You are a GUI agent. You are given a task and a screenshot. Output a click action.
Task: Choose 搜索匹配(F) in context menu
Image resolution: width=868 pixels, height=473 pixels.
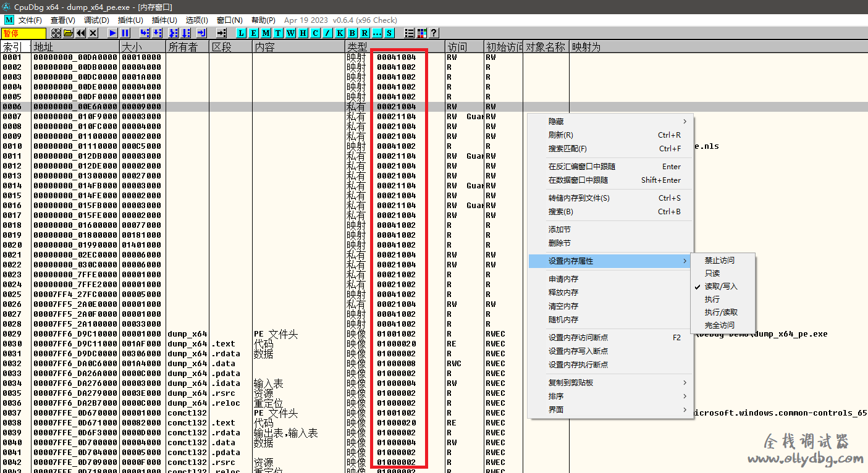pyautogui.click(x=610, y=149)
